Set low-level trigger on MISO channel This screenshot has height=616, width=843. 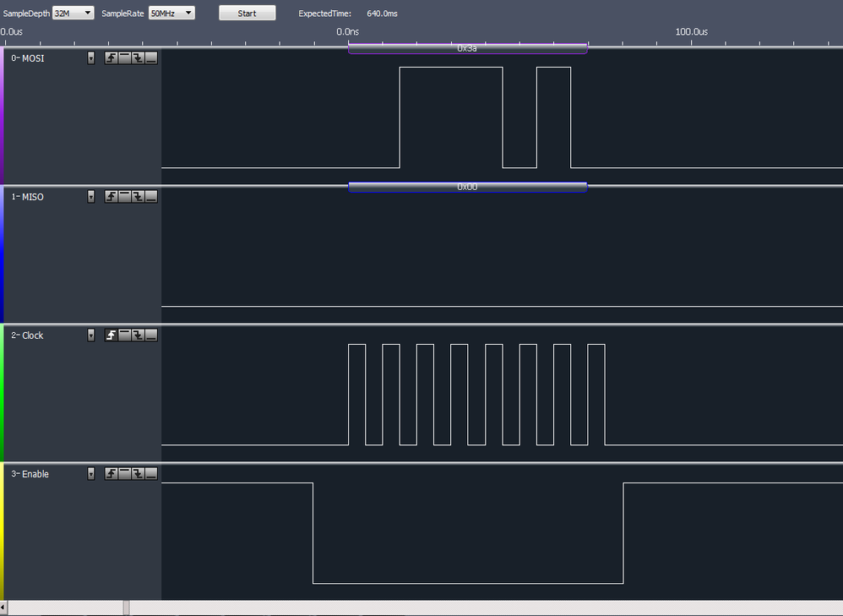point(151,196)
